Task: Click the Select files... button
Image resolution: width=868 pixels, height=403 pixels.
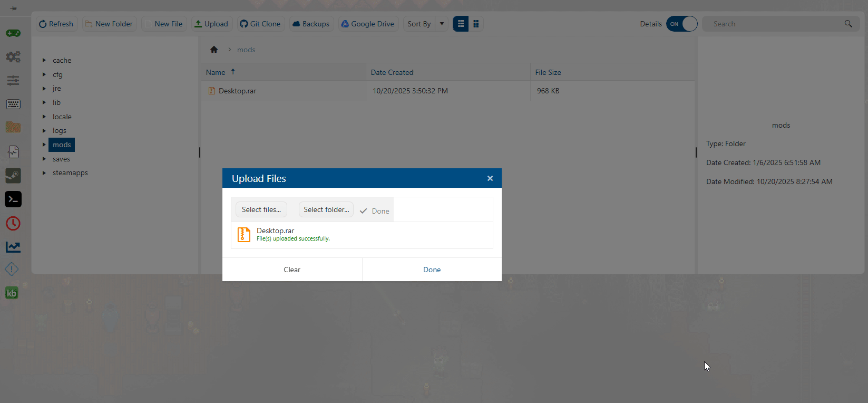Action: (x=261, y=209)
